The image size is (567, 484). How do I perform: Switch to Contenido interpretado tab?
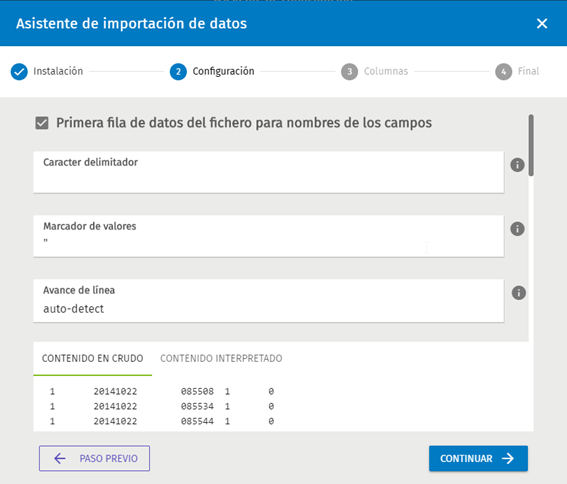[x=221, y=358]
